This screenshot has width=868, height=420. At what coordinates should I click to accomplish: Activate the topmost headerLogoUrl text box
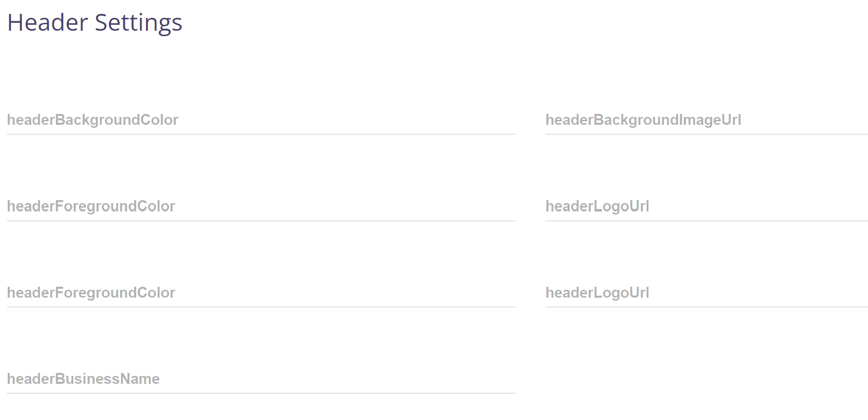707,207
